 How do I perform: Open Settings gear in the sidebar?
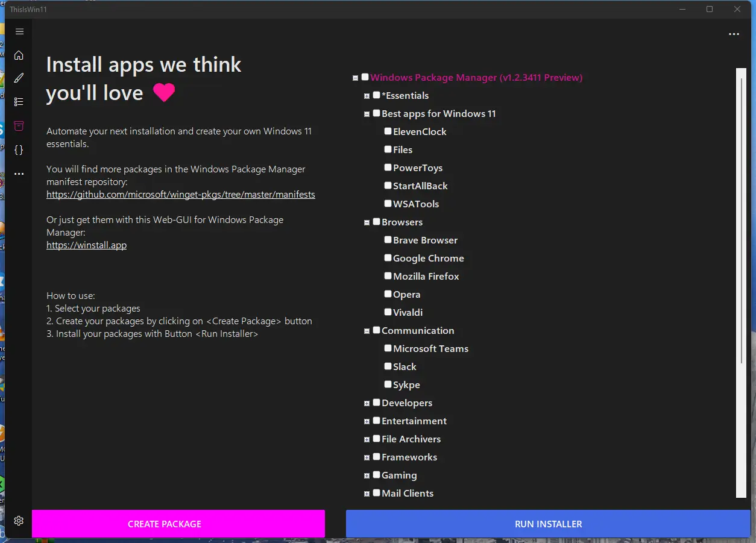(x=19, y=520)
